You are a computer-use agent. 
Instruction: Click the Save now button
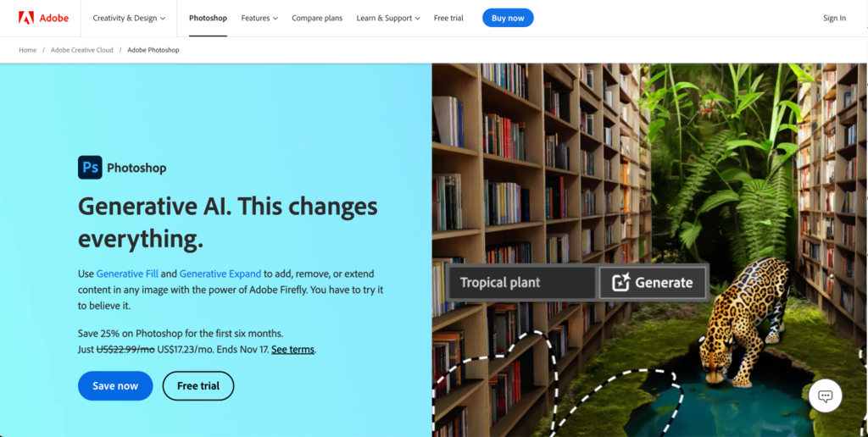pos(115,386)
